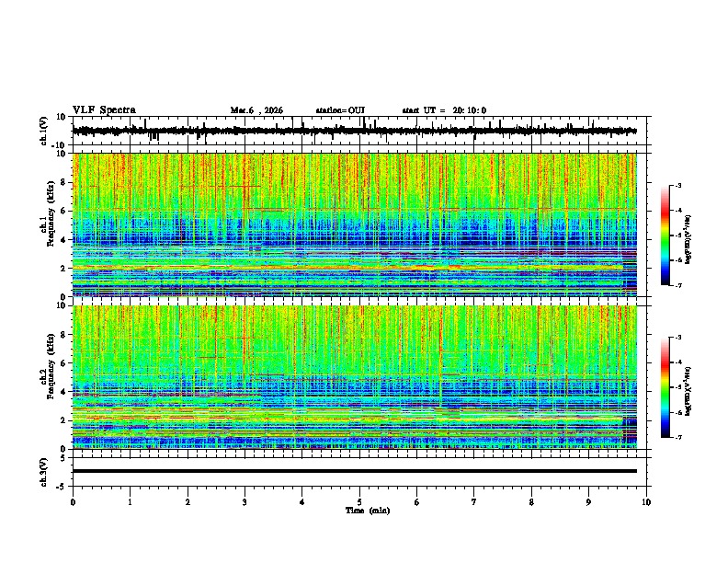728x563 pixels.
Task: Click inside the ch.1 spectrogram panel
Action: [x=354, y=224]
